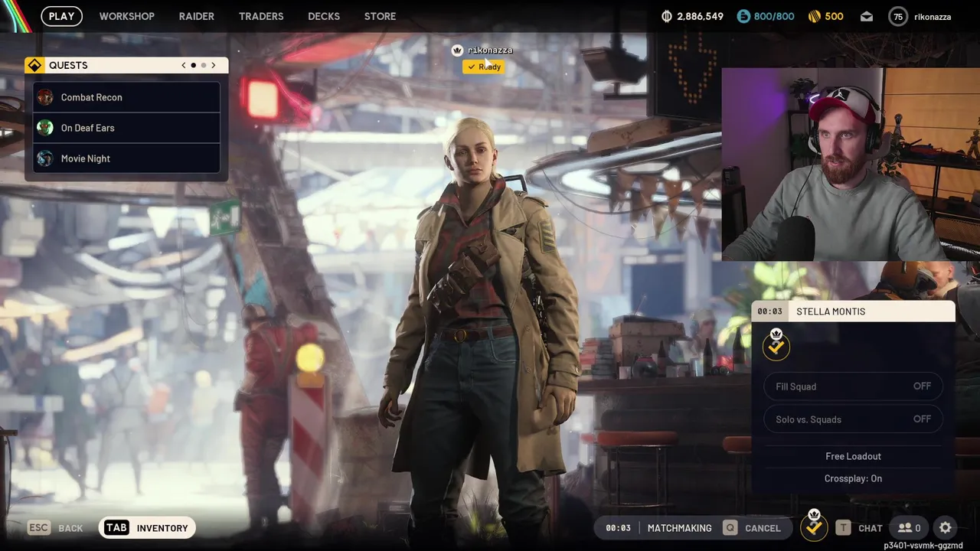Click the rikonazza profile name in top bar
The height and width of the screenshot is (551, 980).
tap(933, 16)
